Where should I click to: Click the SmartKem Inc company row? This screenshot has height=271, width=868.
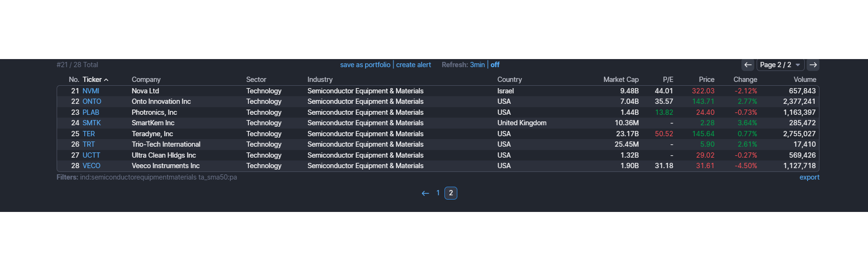[x=153, y=123]
